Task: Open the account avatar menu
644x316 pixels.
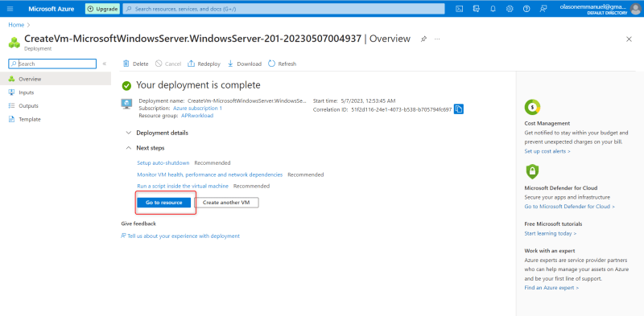Action: 635,9
